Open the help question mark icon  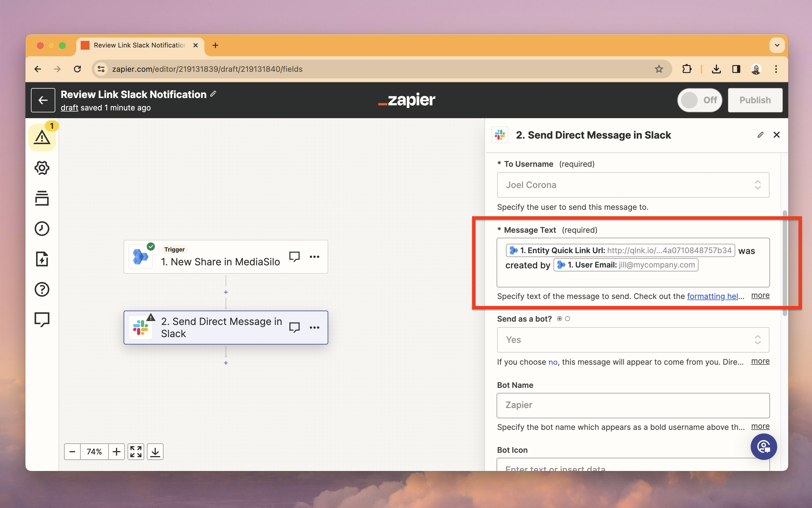[42, 289]
